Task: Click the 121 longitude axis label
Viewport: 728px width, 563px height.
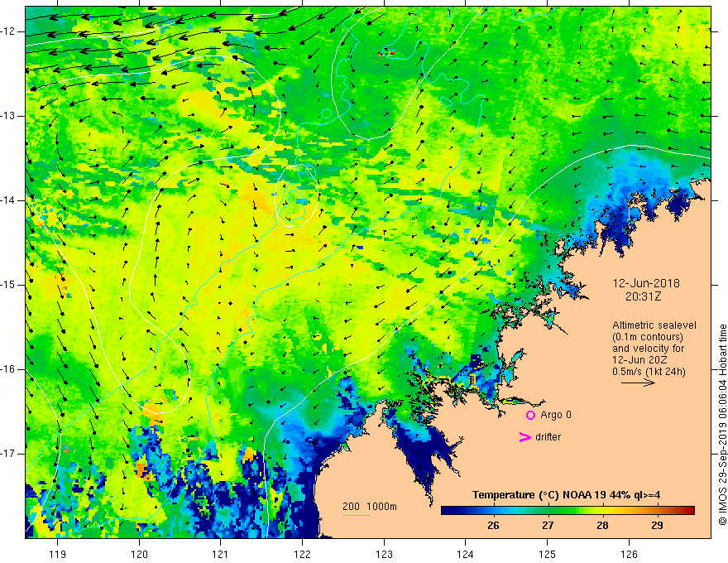Action: 221,554
